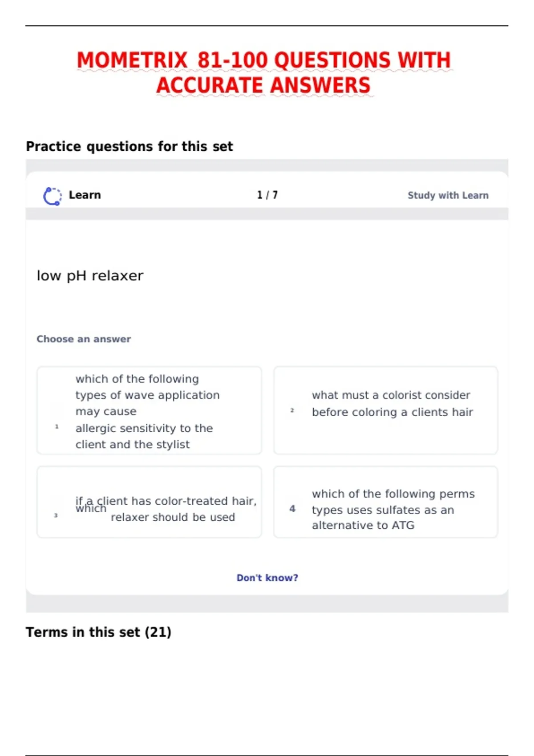
Task: Click the number 3 option marker
Action: (x=56, y=515)
